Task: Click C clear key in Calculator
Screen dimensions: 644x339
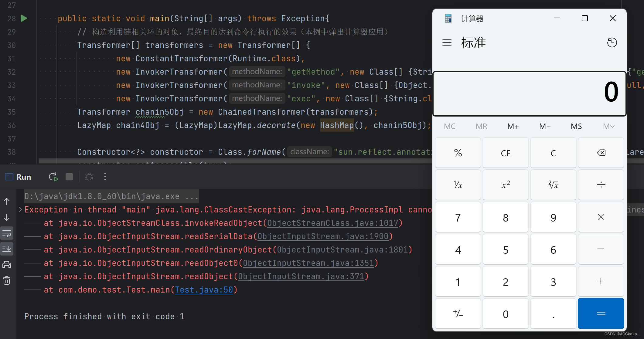Action: pos(553,153)
